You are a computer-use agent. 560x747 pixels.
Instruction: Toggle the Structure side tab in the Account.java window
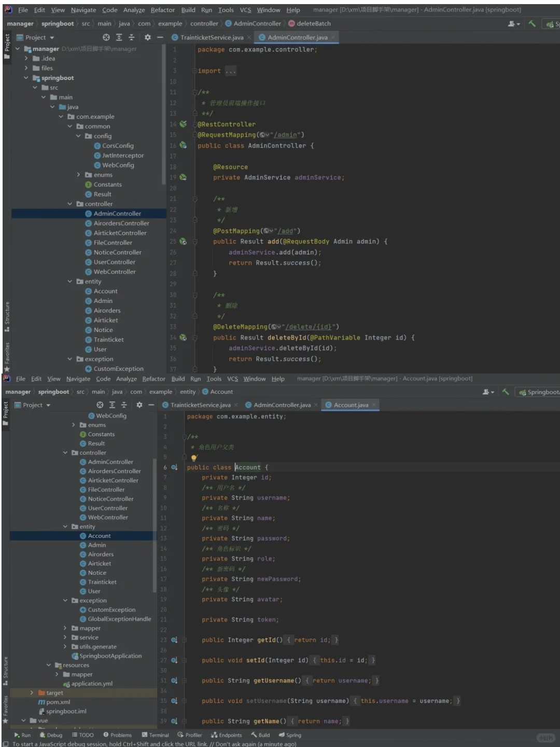coord(6,671)
